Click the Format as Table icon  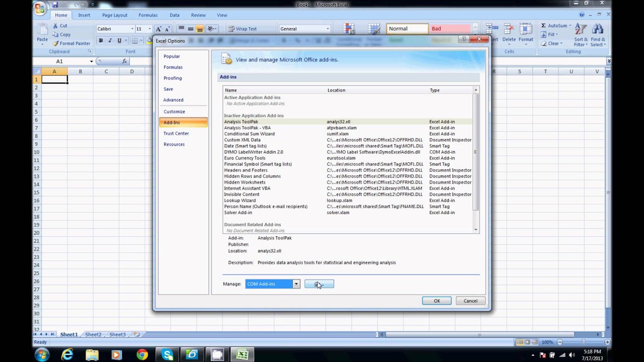[x=374, y=29]
